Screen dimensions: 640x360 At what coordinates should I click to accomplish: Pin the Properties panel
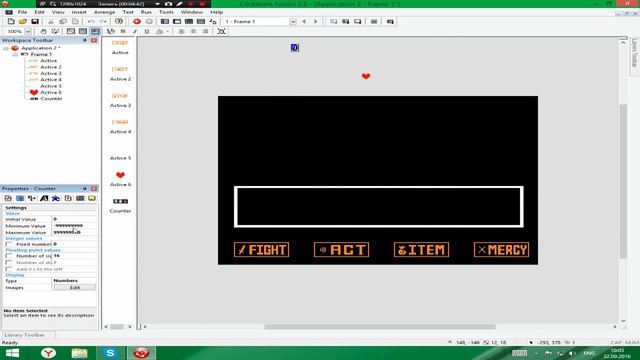pos(85,189)
